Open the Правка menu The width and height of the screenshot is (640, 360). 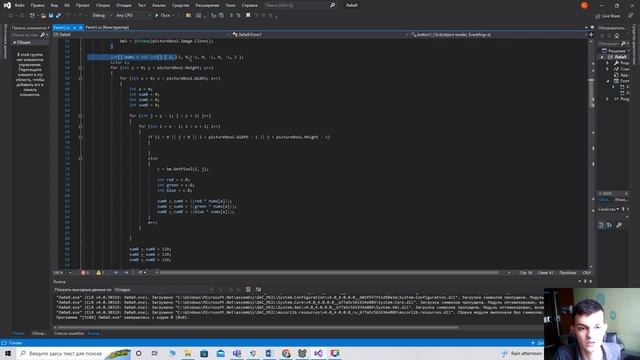tap(38, 5)
